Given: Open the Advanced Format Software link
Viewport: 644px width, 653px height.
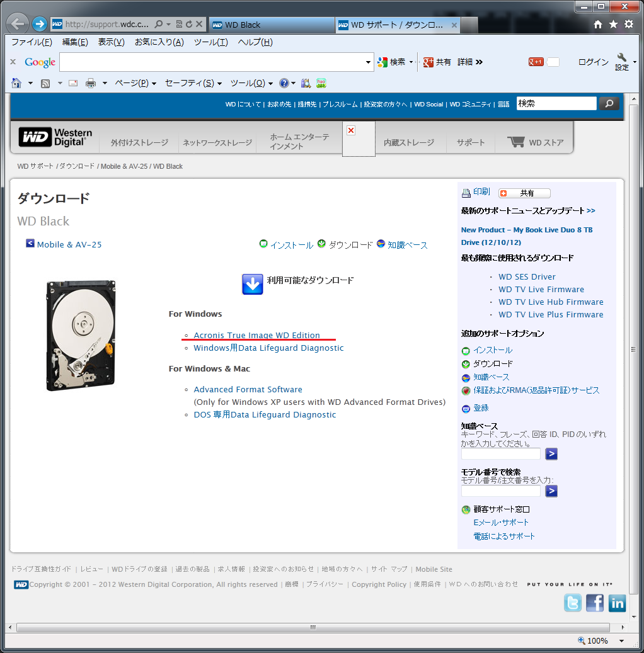Looking at the screenshot, I should [248, 389].
